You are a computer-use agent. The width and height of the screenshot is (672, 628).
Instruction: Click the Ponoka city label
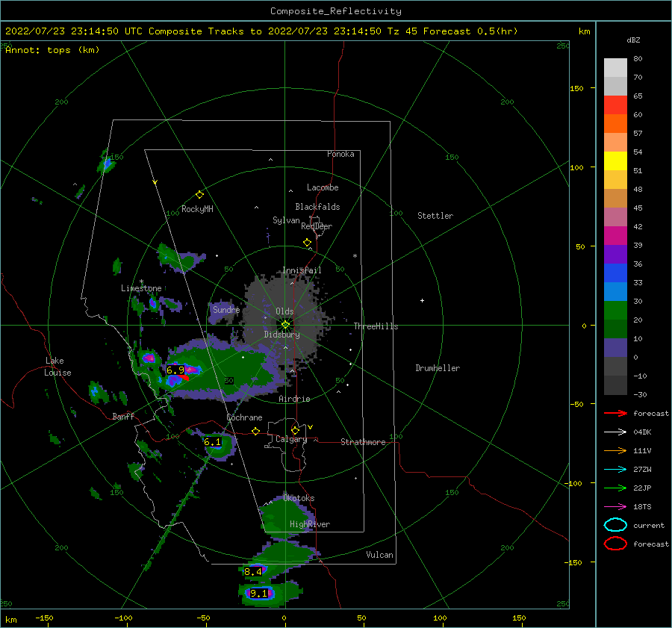coord(340,154)
